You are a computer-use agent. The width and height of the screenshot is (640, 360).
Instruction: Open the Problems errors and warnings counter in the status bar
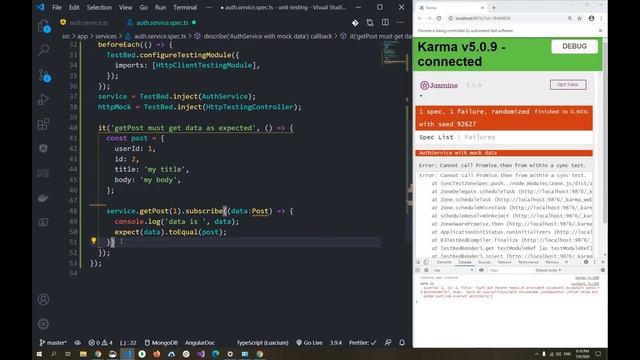[x=100, y=343]
